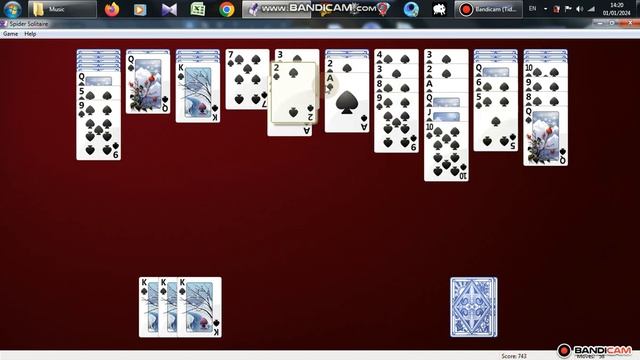This screenshot has width=640, height=360.
Task: Select the 10 of spades below the Jack
Action: [446, 151]
